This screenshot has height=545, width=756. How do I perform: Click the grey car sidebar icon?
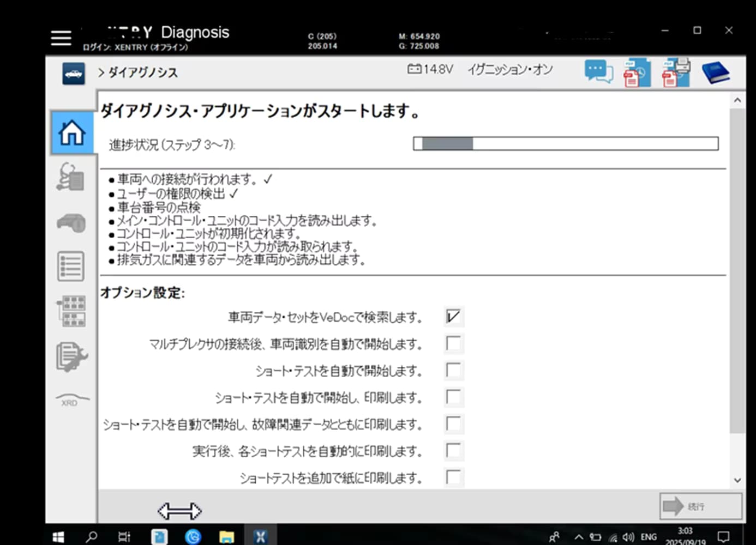[x=71, y=222]
